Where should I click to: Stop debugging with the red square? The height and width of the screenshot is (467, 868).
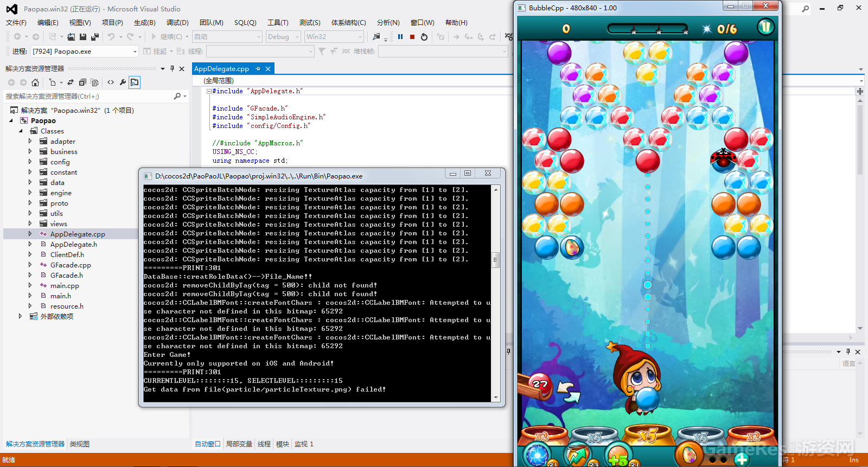(412, 37)
